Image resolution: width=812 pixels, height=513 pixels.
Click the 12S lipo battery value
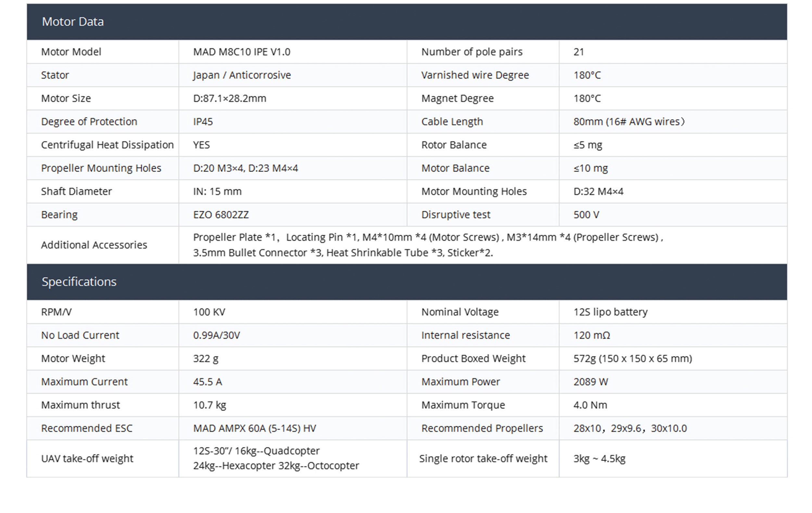[610, 312]
